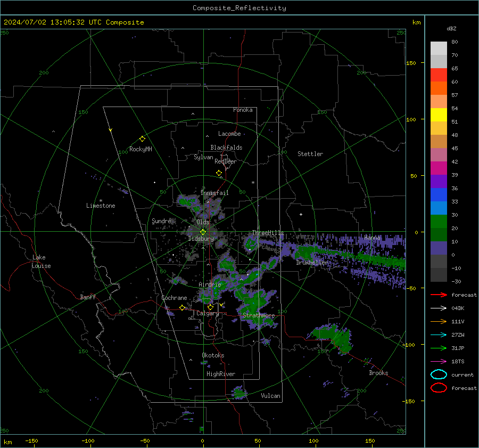The height and width of the screenshot is (448, 479).
Task: Click the Stettler city label
Action: click(310, 154)
